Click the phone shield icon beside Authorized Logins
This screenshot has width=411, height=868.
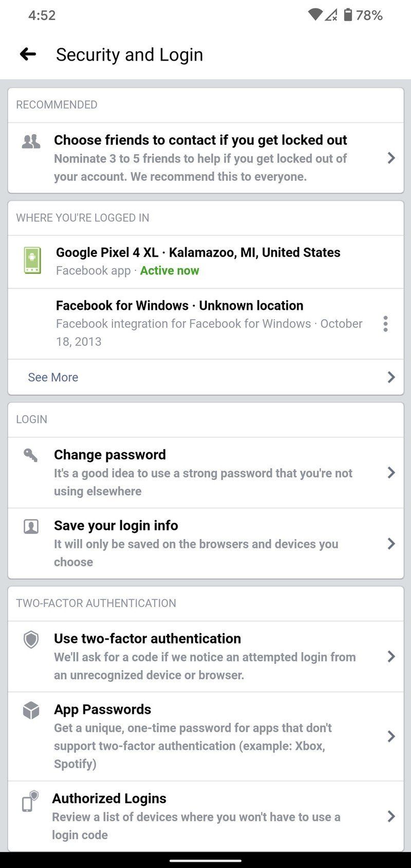30,802
